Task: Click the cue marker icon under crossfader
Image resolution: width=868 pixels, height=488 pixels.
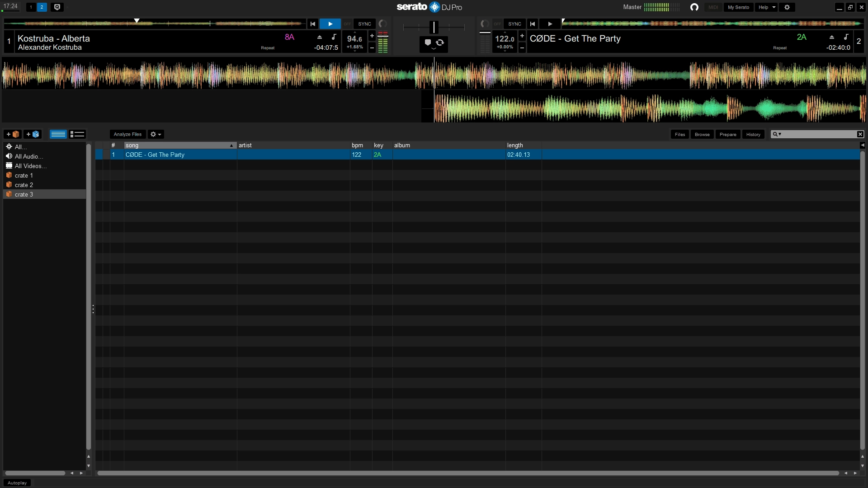Action: click(x=428, y=42)
